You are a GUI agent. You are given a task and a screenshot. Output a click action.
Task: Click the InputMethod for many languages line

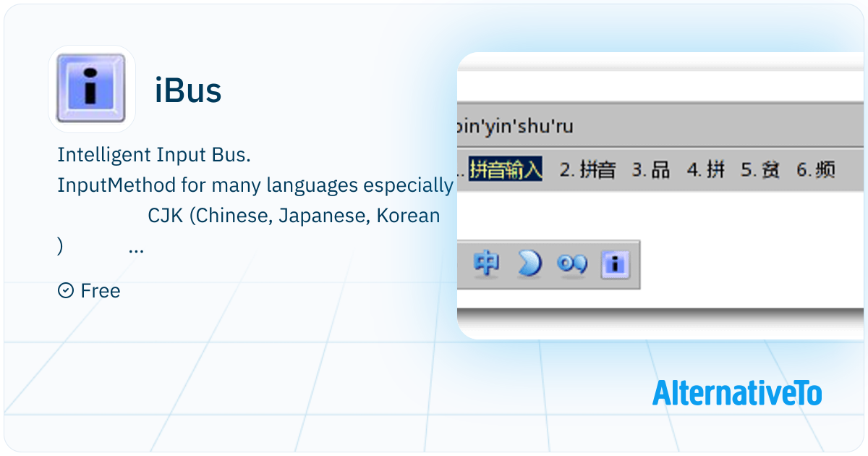click(255, 185)
